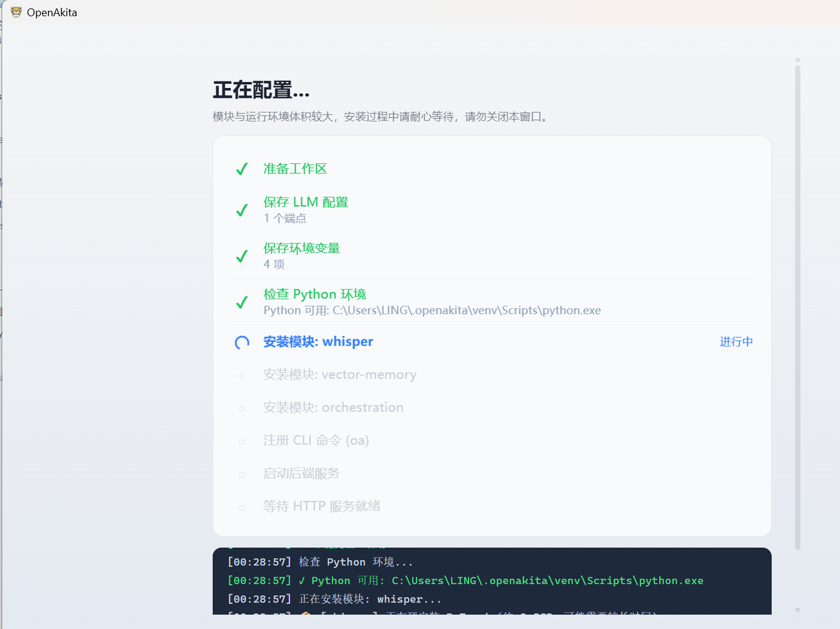
Task: Click the green Python path in the log console
Action: click(x=547, y=580)
